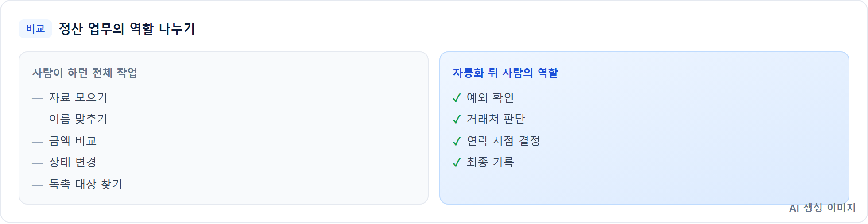This screenshot has height=224, width=868.
Task: Click the dash bullet before 자료 모으기
Action: (38, 98)
